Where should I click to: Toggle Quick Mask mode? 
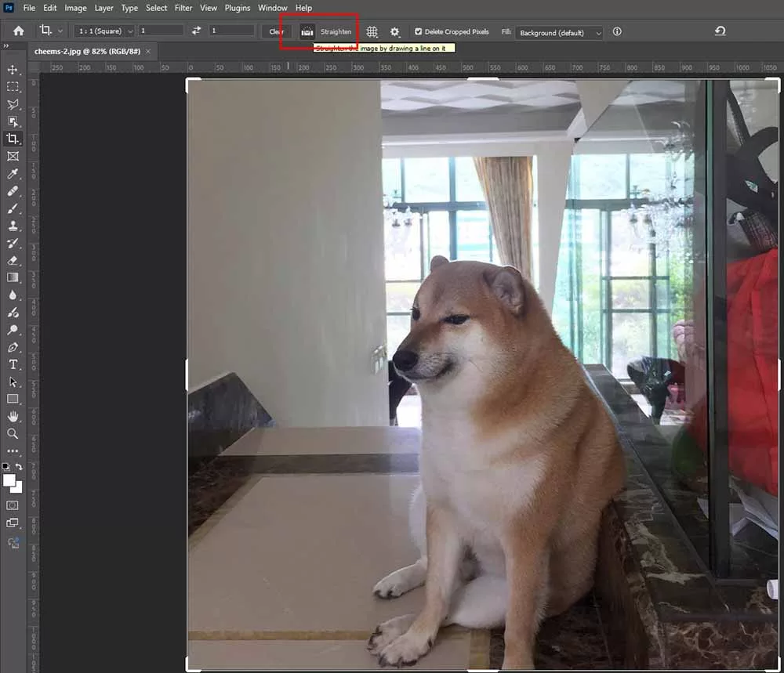point(13,505)
